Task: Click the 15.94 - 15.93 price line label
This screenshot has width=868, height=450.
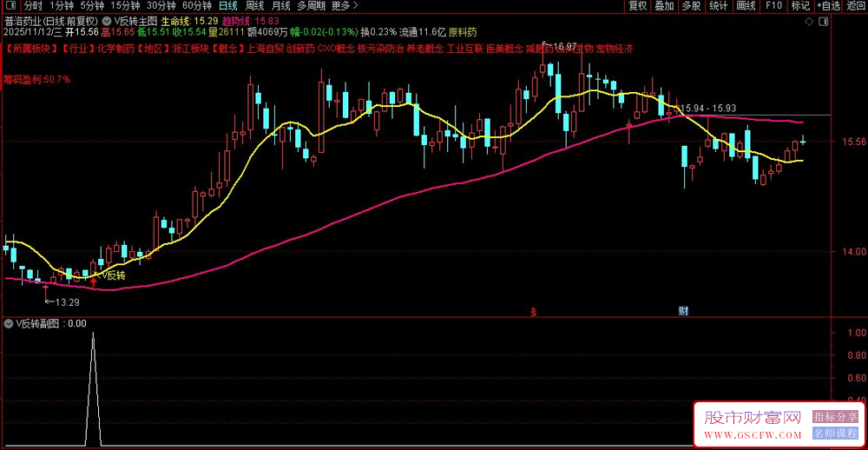Action: pyautogui.click(x=708, y=108)
